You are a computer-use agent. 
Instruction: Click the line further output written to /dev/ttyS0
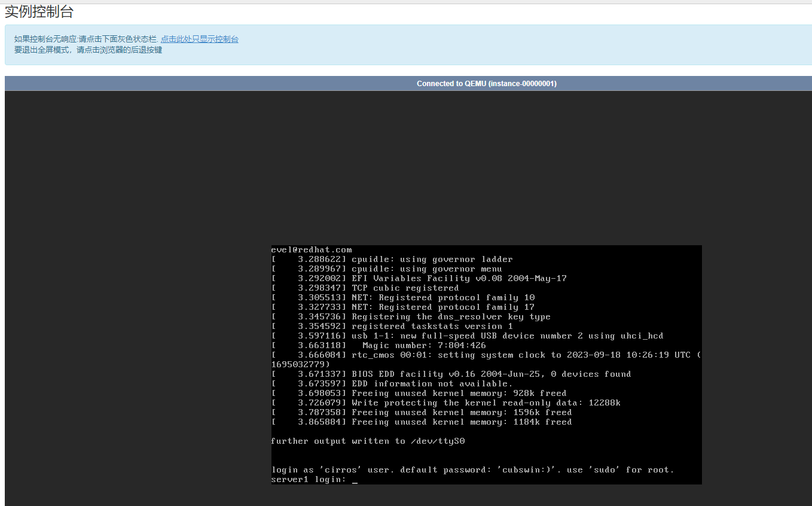[x=368, y=441]
